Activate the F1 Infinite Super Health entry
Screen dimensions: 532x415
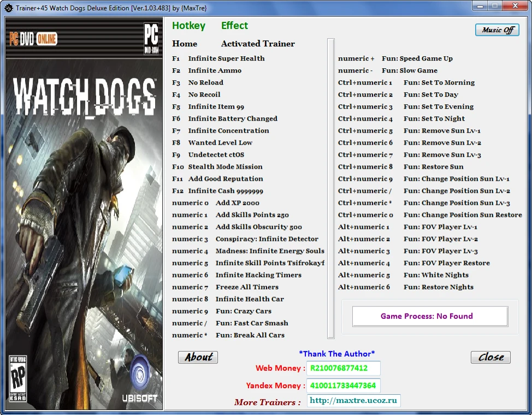[226, 58]
